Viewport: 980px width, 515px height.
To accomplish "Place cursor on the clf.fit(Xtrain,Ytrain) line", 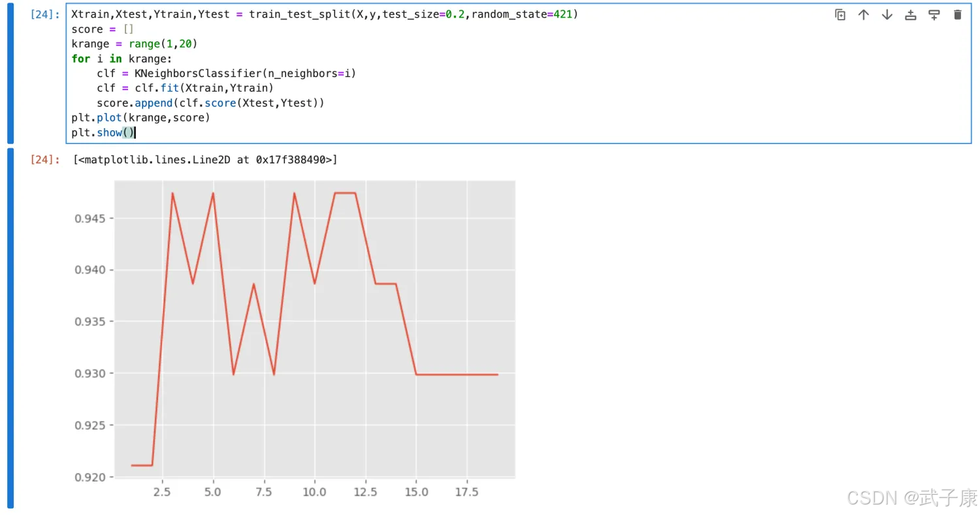I will tap(185, 88).
